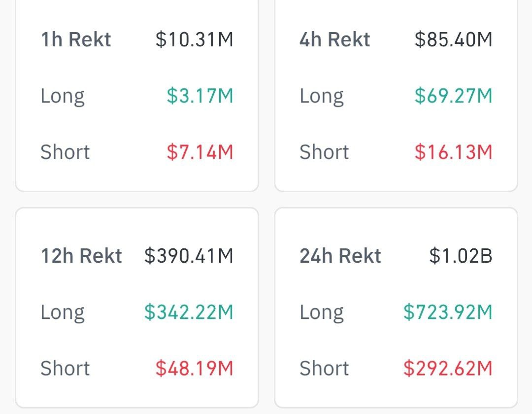The image size is (532, 414).
Task: Click the 1h Rekt heading
Action: [x=76, y=39]
